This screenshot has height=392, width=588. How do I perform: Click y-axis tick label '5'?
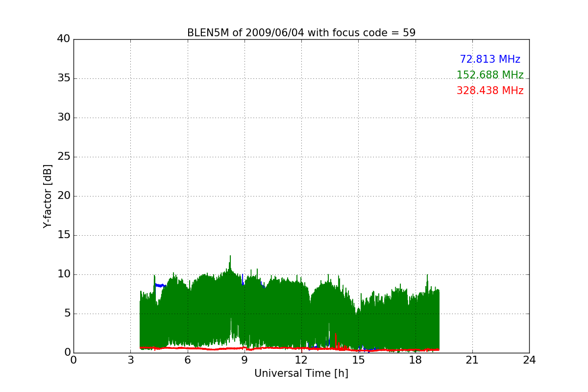(67, 314)
